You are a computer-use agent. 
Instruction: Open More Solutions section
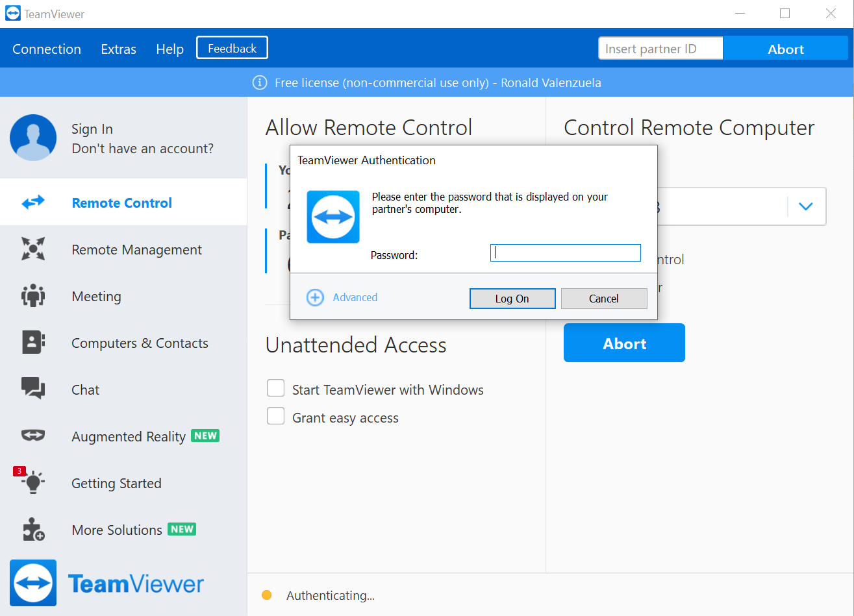click(123, 530)
